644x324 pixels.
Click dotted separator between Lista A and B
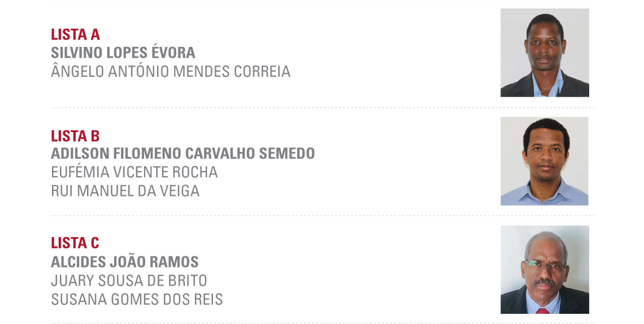point(322,107)
